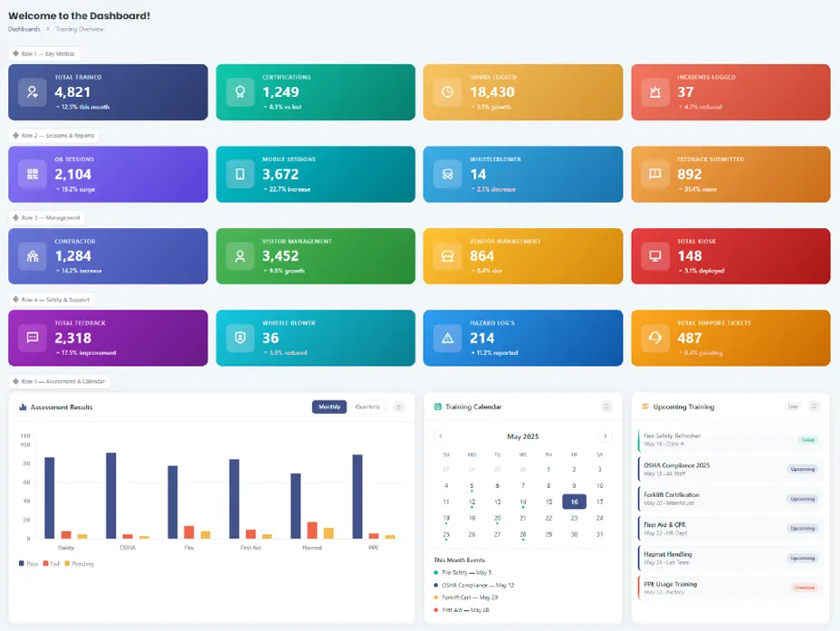The width and height of the screenshot is (840, 631).
Task: Click 'Forklift Cert — May 20' event entry
Action: pos(466,598)
